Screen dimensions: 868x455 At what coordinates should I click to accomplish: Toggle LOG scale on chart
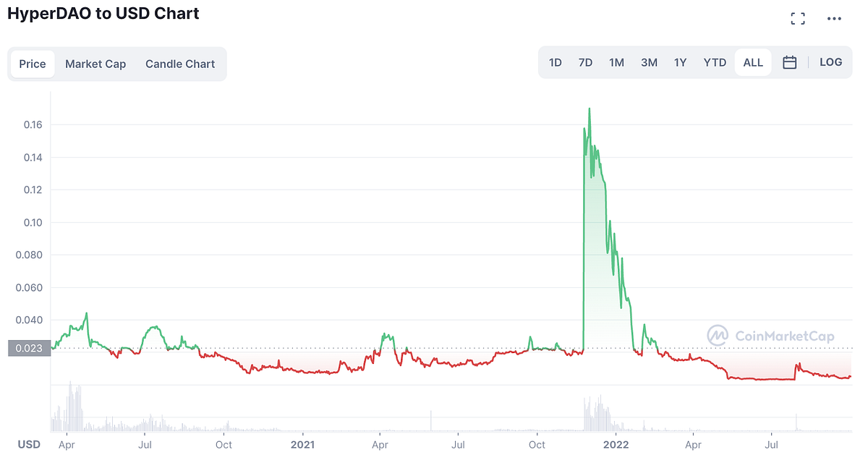[x=830, y=62]
